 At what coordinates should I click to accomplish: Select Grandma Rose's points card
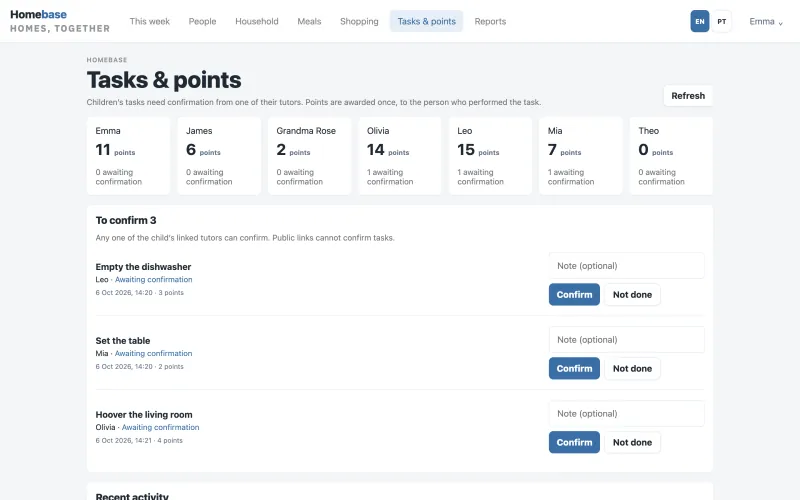click(x=309, y=156)
